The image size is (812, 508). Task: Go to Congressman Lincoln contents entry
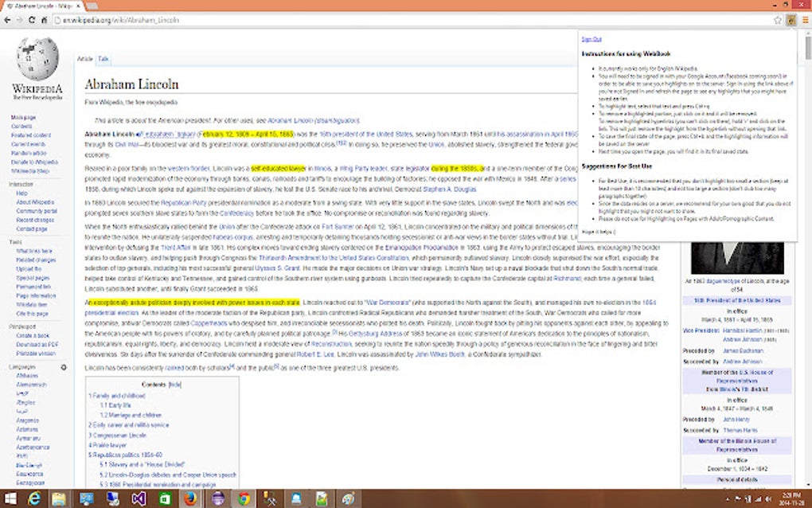tap(118, 436)
